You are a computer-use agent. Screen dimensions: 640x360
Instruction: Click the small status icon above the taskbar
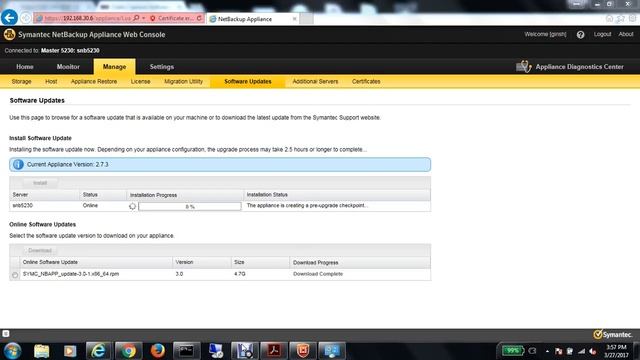pos(6,333)
